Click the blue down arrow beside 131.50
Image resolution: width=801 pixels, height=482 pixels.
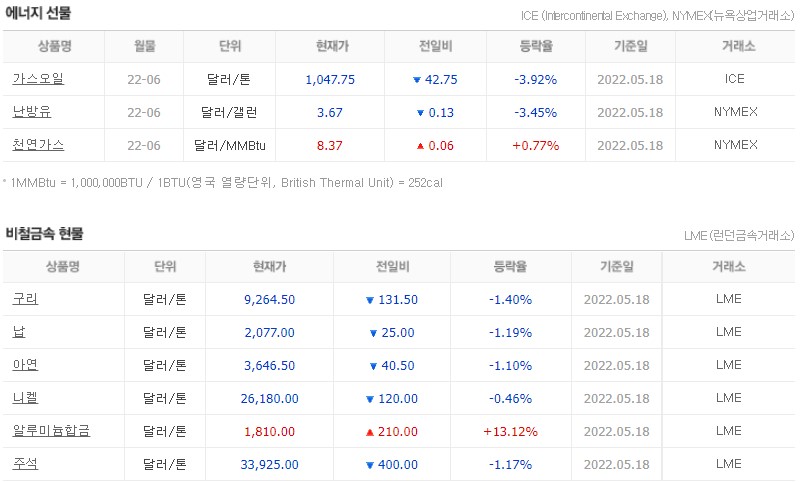pos(370,300)
